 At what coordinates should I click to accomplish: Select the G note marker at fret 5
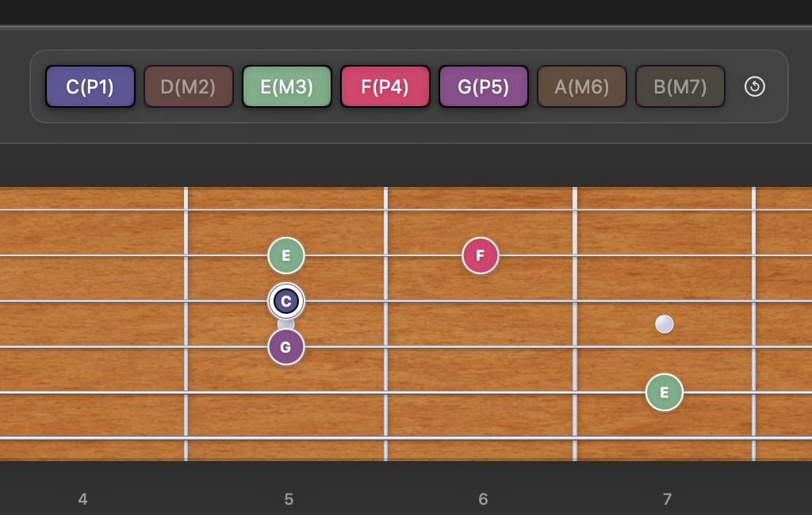tap(286, 347)
